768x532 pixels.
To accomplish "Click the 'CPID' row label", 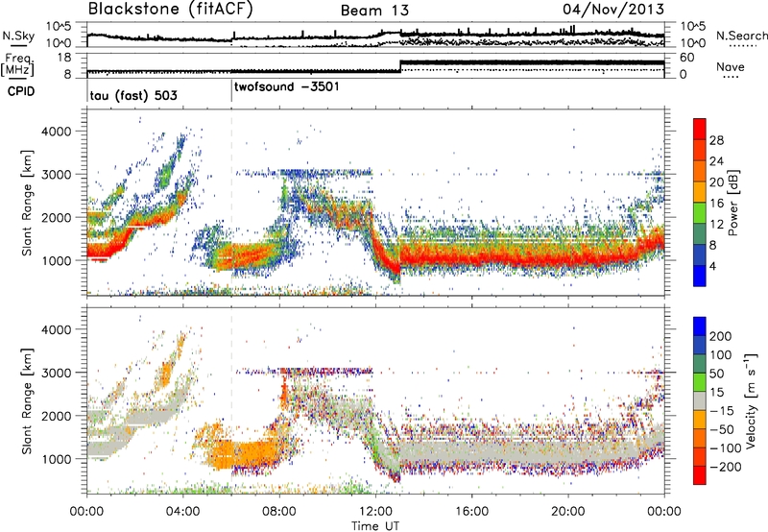I will point(20,91).
